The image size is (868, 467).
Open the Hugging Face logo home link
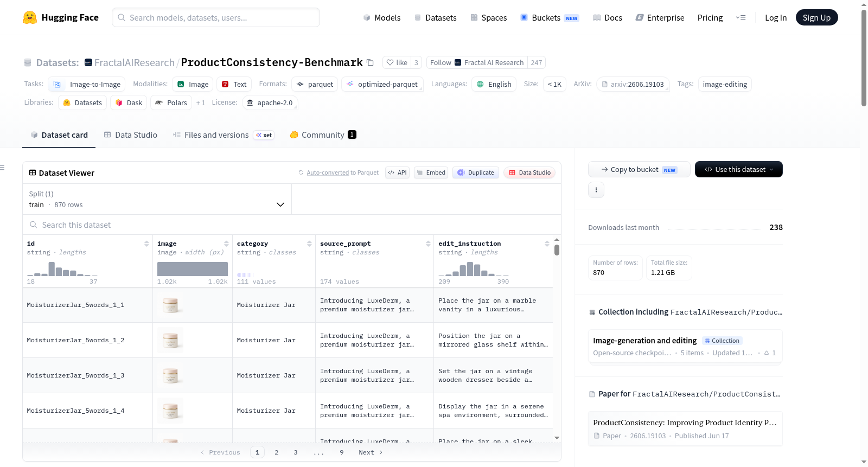61,17
